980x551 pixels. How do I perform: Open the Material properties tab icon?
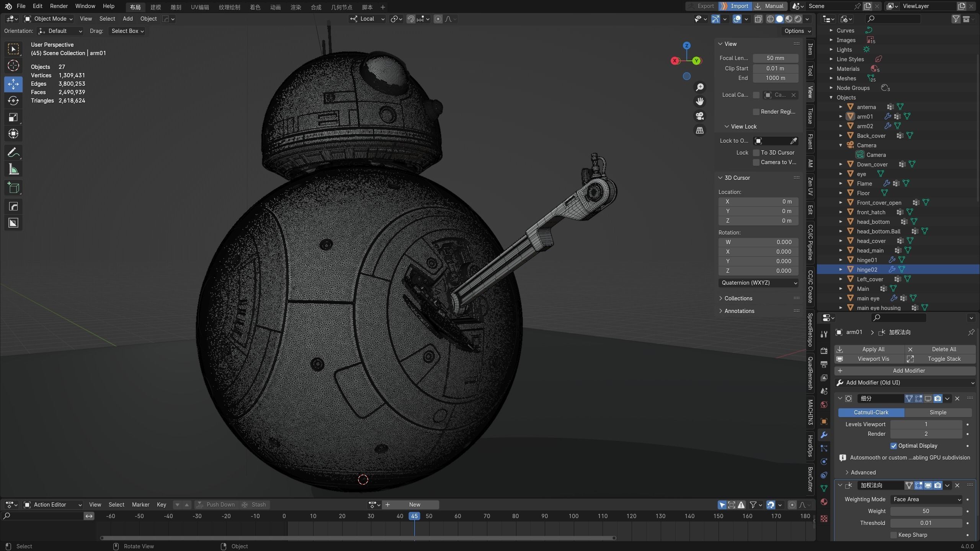[x=824, y=502]
